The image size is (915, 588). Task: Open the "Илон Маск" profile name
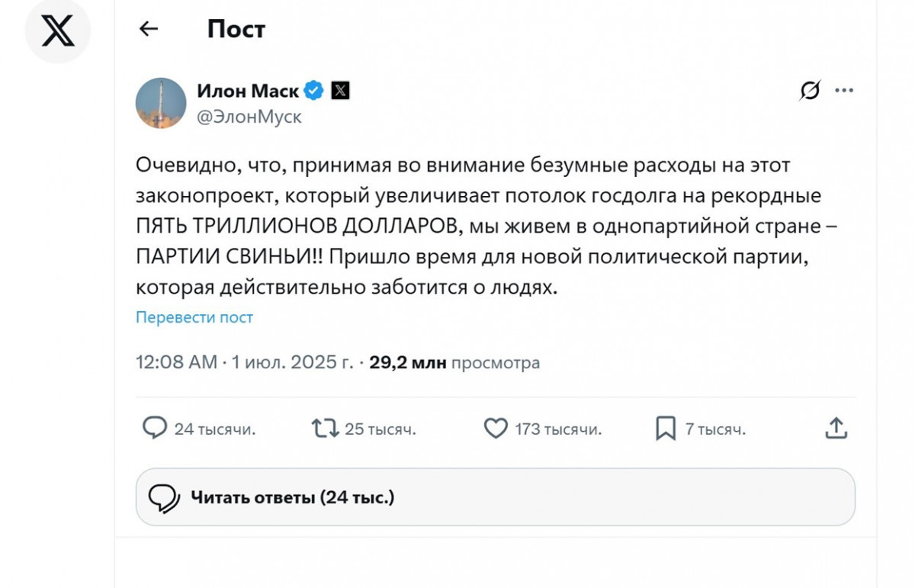pyautogui.click(x=248, y=91)
